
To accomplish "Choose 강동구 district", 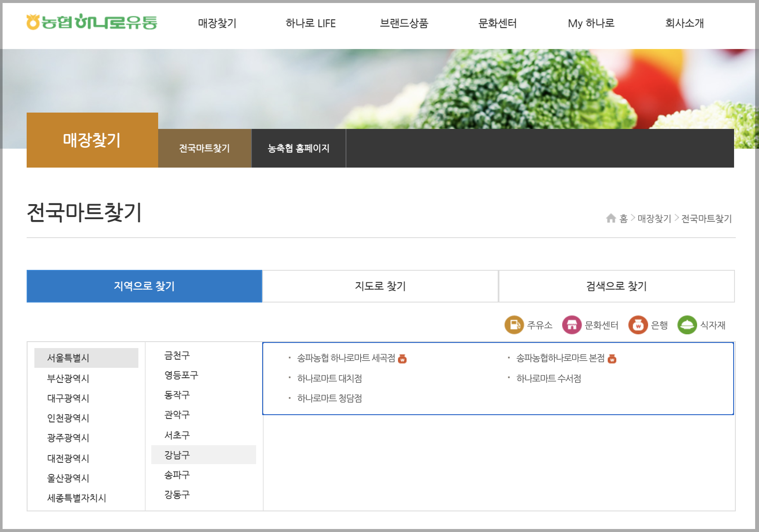I will [x=177, y=495].
